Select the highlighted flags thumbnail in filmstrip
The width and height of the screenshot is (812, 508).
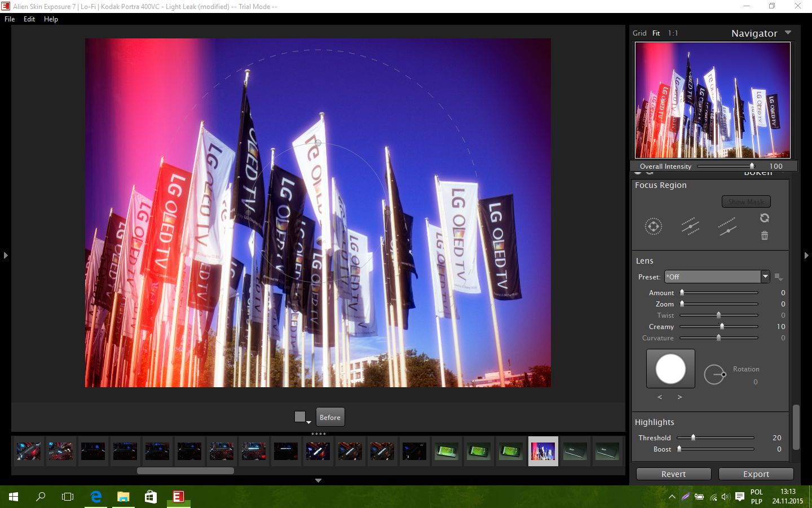pos(543,451)
